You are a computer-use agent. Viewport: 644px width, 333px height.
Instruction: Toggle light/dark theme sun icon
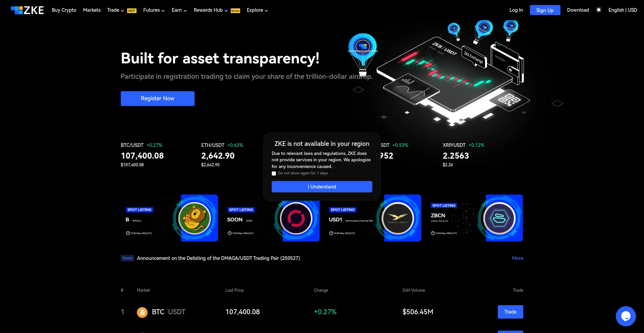(599, 10)
